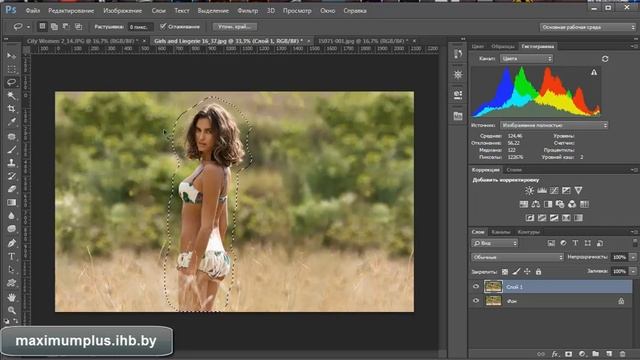The width and height of the screenshot is (640, 360).
Task: Choose Add to selection mode
Action: pos(54,27)
